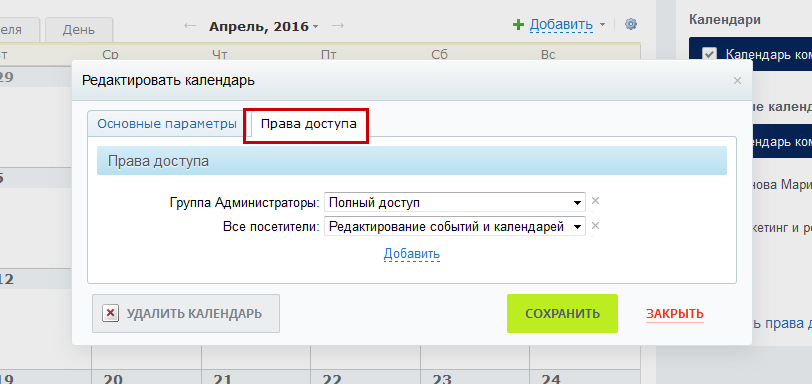Select day 23 cell in calendar

click(475, 377)
